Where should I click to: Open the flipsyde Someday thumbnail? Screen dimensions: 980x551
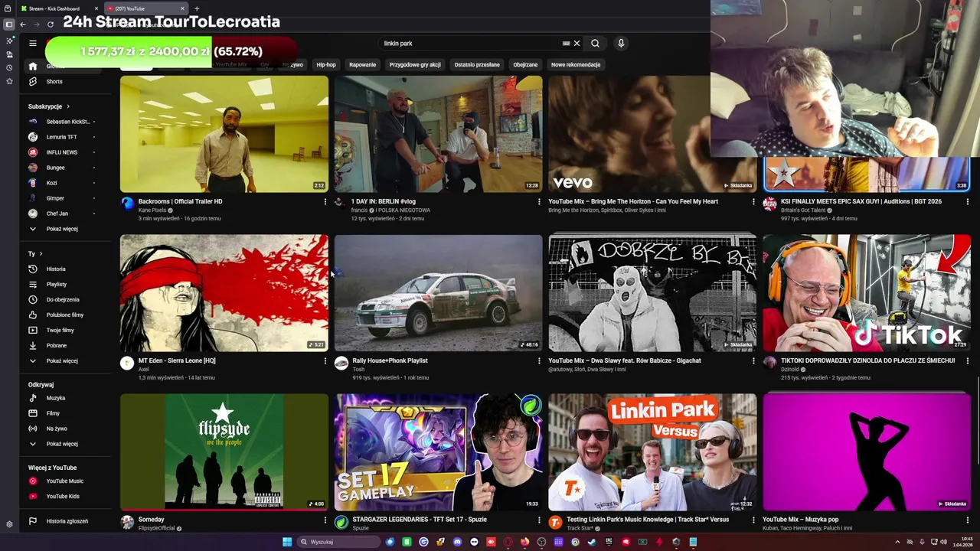[x=224, y=452]
